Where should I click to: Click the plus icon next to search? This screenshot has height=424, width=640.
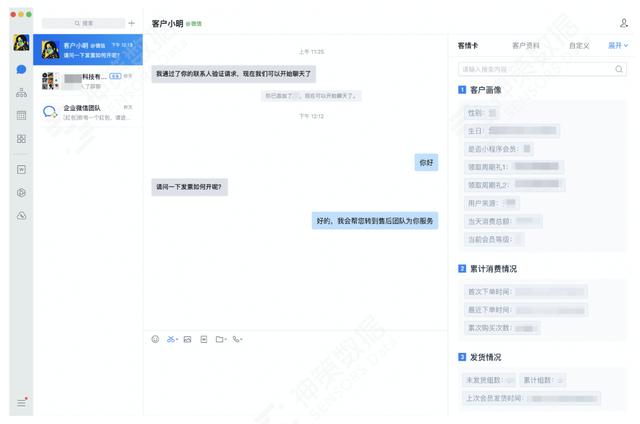coord(131,23)
